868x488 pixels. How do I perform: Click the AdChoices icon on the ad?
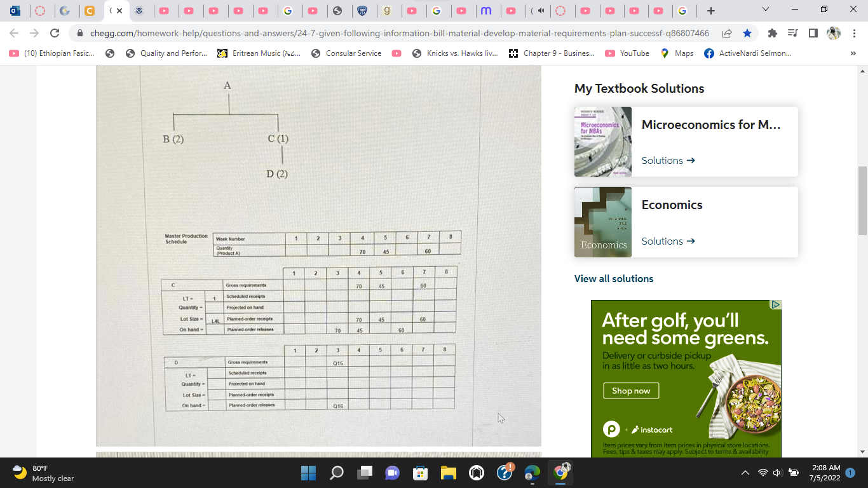click(775, 305)
